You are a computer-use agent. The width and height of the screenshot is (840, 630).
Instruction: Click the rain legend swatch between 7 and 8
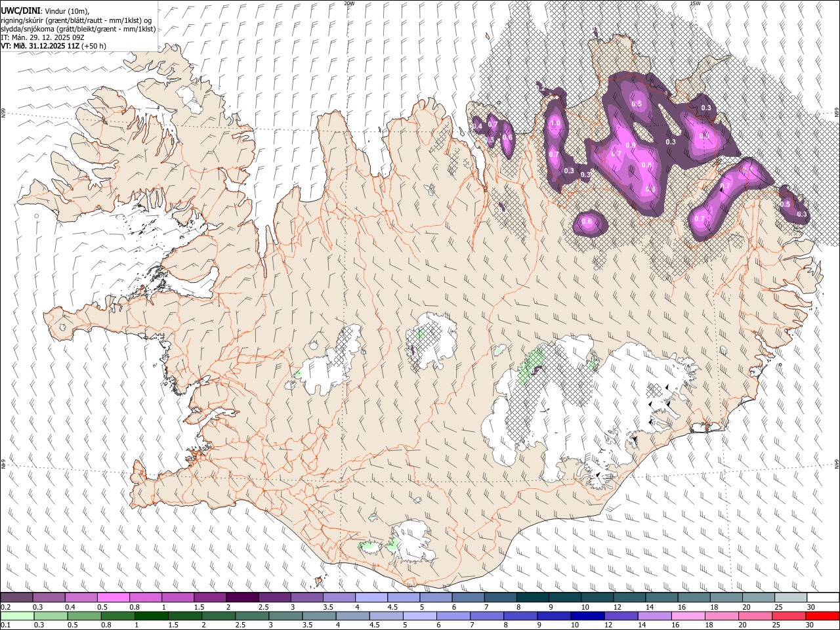pos(488,616)
